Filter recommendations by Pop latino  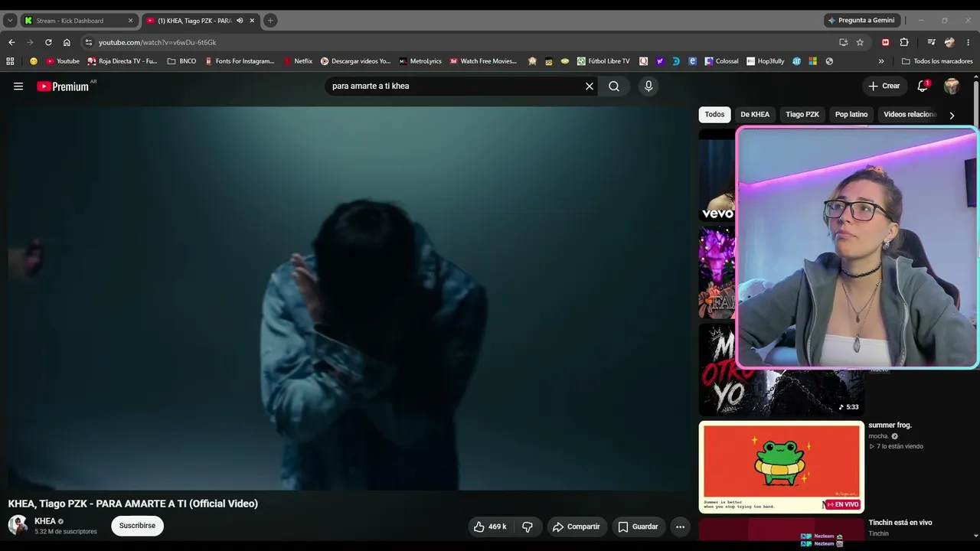pyautogui.click(x=851, y=115)
